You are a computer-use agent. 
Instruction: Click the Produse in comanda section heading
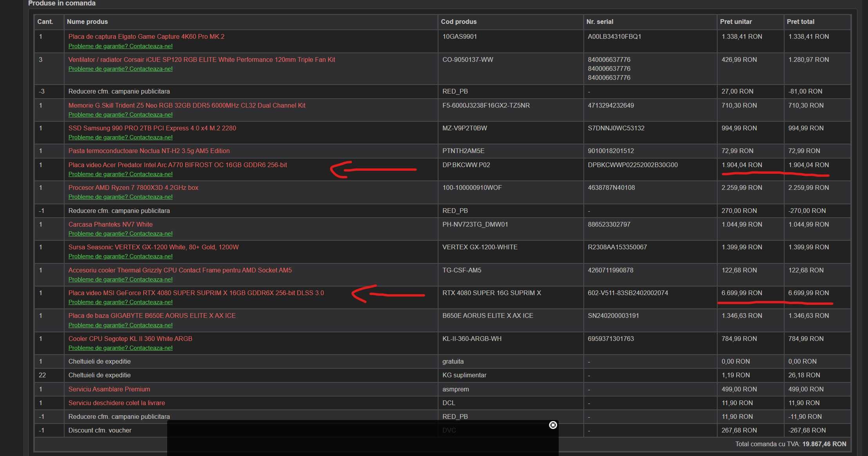pos(62,3)
